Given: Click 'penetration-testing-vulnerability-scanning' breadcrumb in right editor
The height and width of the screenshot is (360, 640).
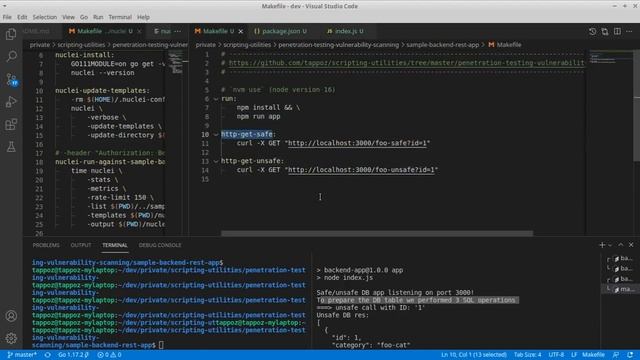Looking at the screenshot, I should pyautogui.click(x=338, y=45).
